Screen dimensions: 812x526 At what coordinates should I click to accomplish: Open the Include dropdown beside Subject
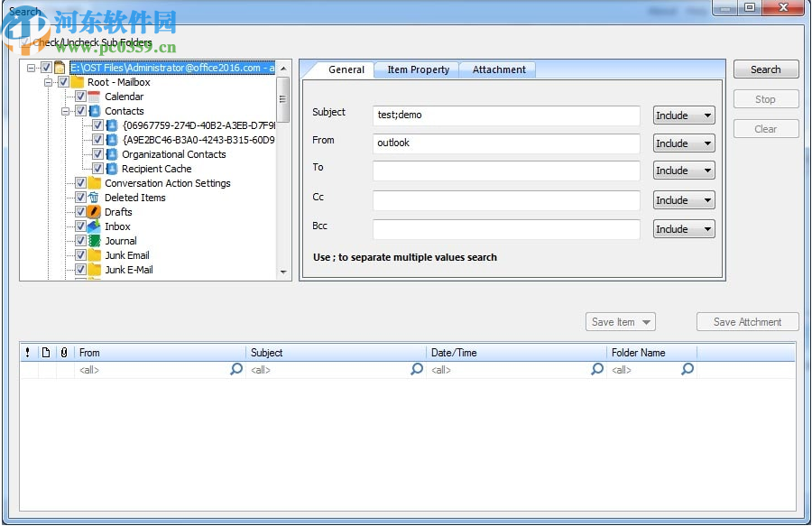tap(683, 115)
